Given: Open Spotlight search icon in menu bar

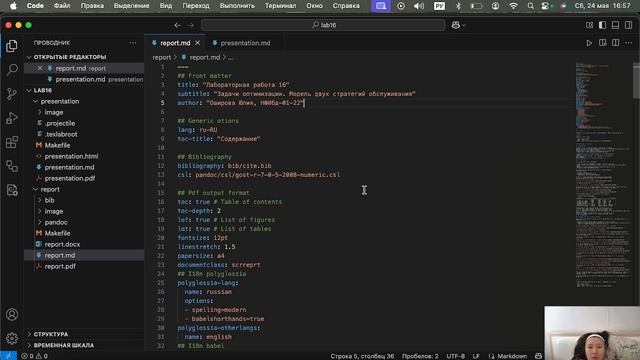Looking at the screenshot, I should [530, 6].
